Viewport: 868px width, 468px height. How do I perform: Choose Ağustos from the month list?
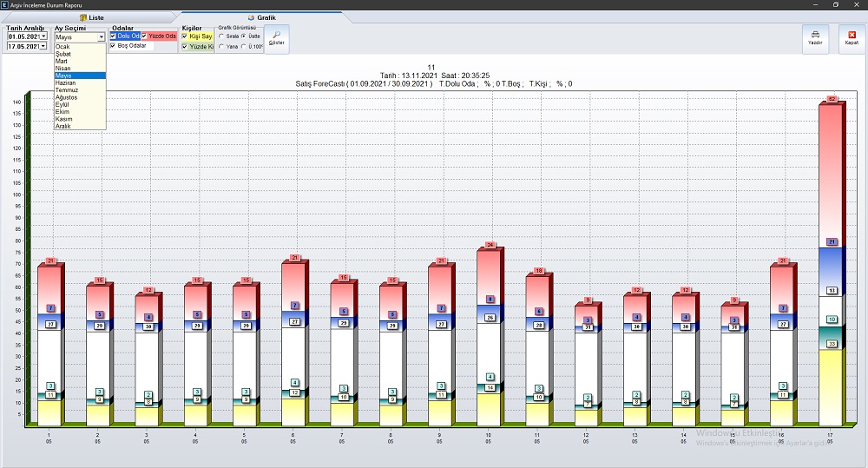coord(80,97)
